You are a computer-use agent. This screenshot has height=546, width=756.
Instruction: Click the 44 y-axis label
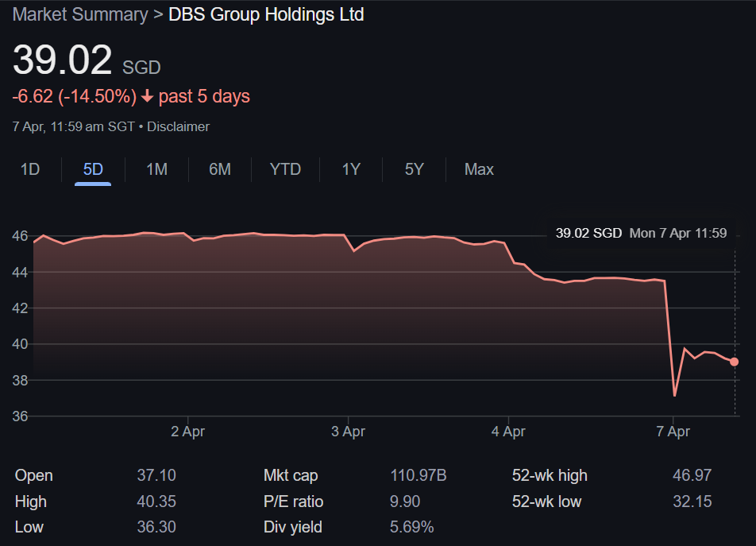pyautogui.click(x=20, y=273)
